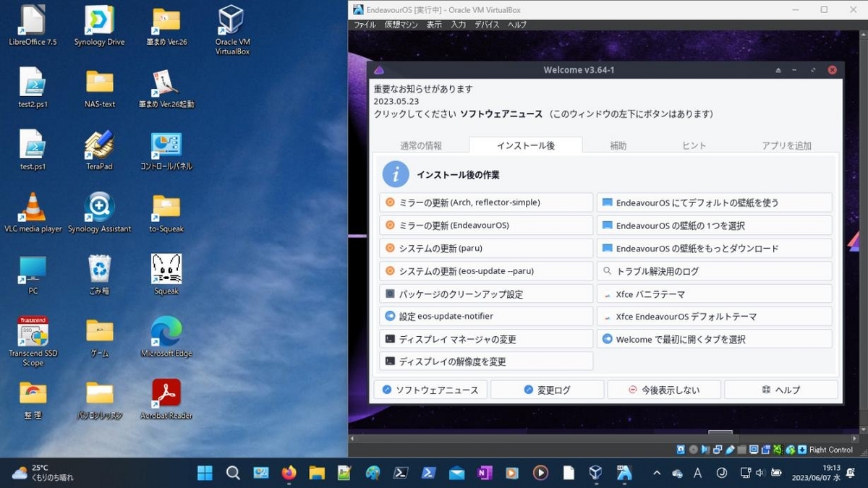Click EndeavourOS の壁紙をもっとダウンロード
The image size is (868, 488).
[x=715, y=248]
